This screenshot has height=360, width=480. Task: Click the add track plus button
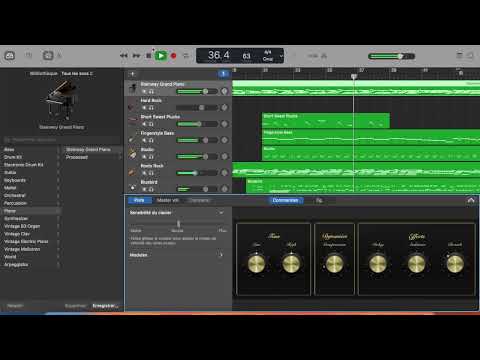132,74
